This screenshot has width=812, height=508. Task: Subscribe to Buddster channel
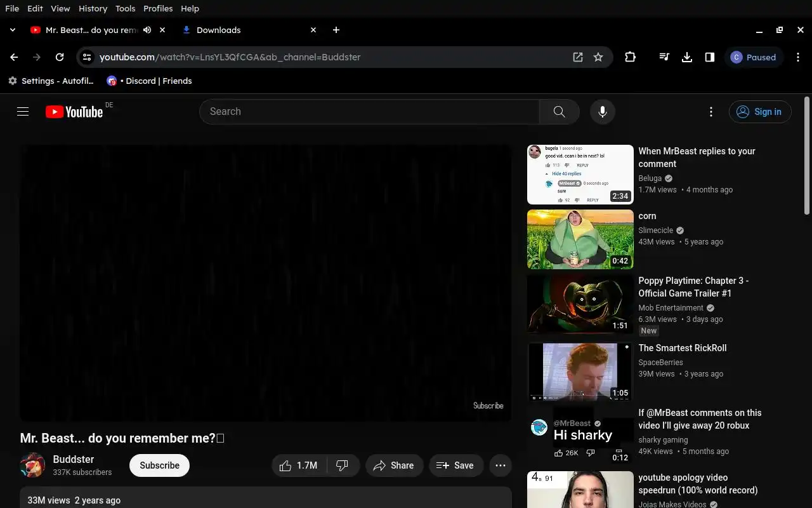(159, 465)
